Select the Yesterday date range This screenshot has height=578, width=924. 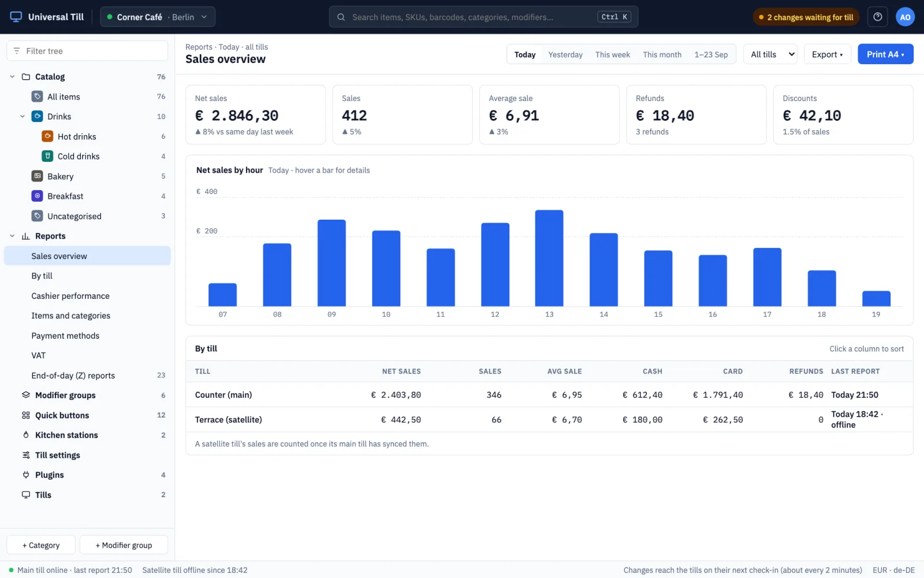click(565, 54)
